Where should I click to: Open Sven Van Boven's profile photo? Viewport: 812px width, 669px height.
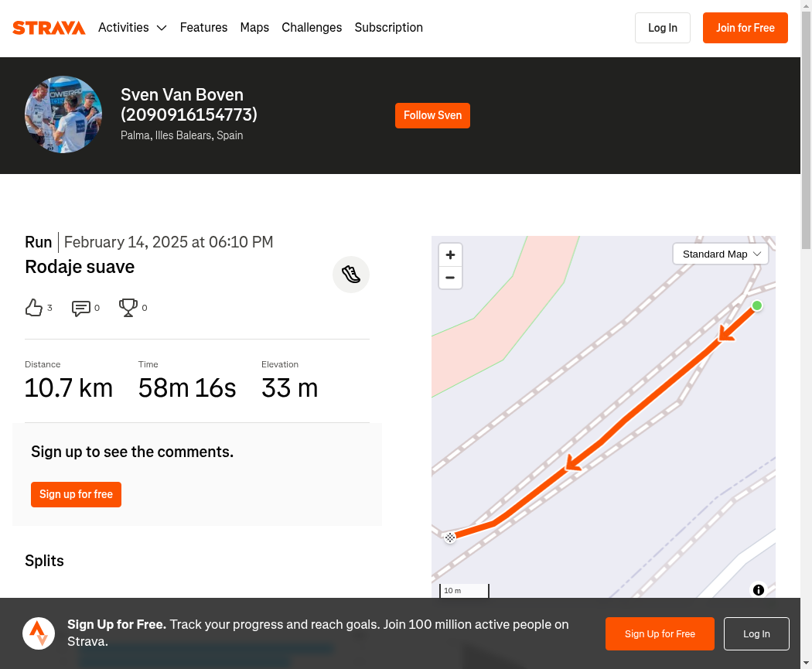(x=63, y=114)
